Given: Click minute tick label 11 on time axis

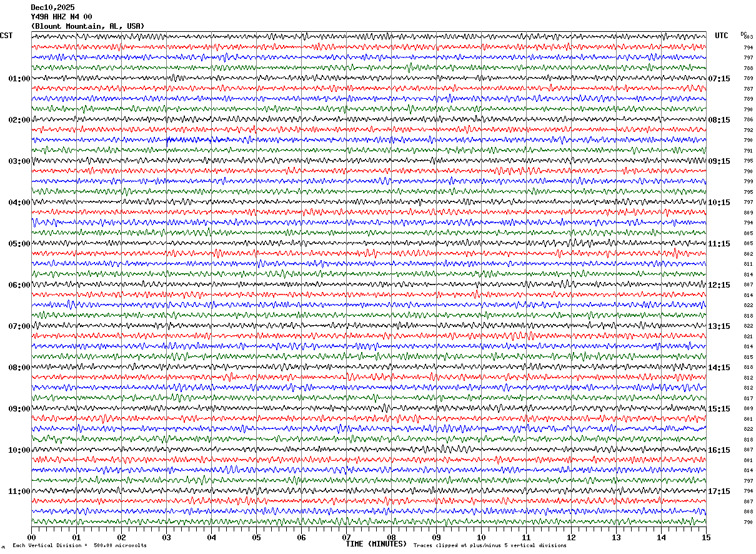Looking at the screenshot, I should click(526, 537).
